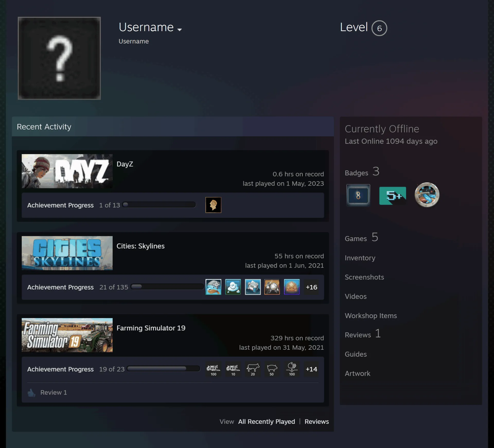Open the Reviews 1 sidebar link
This screenshot has height=448, width=494.
tap(363, 334)
